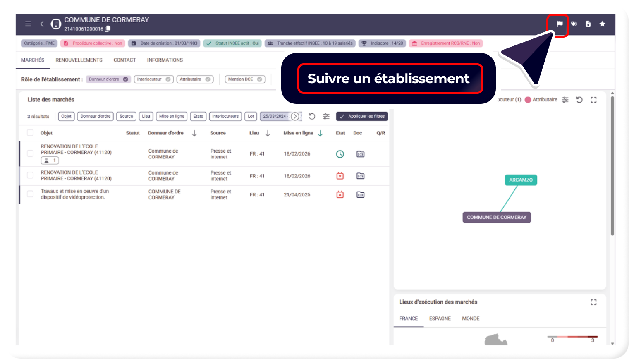Expand the Lieux d'exécution map fullscreen
The image size is (634, 364).
[x=593, y=302]
